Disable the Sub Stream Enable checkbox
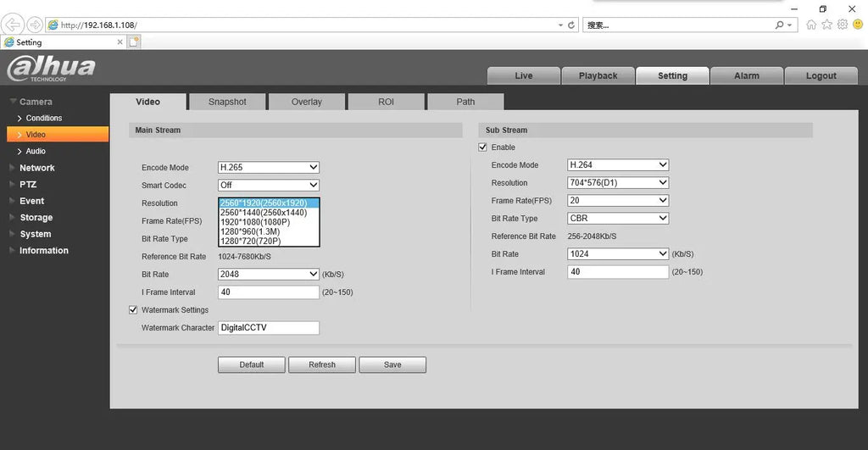 point(482,147)
